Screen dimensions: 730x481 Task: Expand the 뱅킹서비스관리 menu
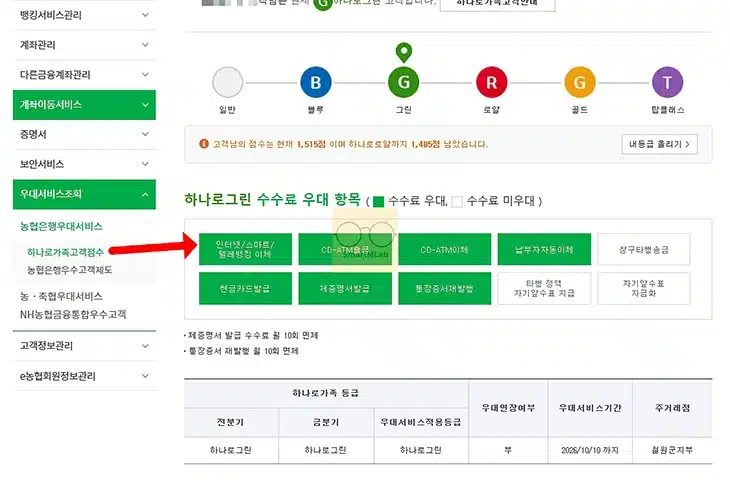click(x=84, y=15)
